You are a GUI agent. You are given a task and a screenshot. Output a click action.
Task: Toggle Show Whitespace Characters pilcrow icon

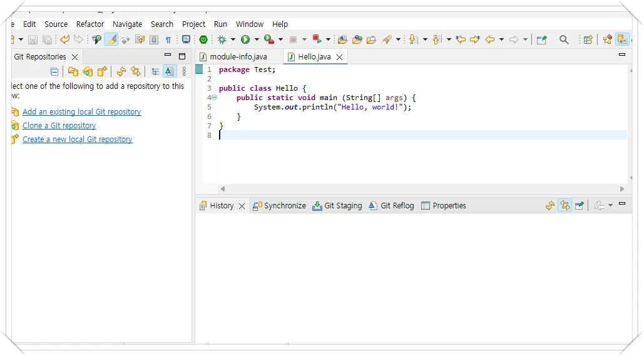pyautogui.click(x=168, y=39)
